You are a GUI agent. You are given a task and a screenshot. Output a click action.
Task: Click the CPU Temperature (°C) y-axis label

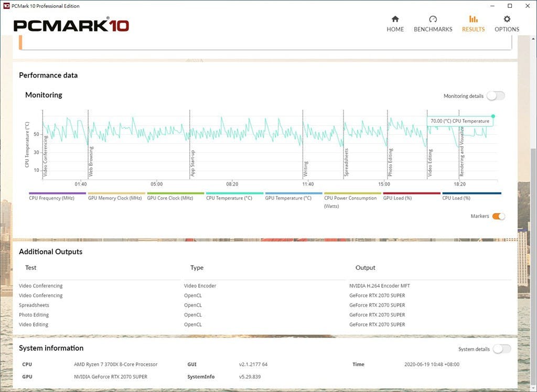click(x=27, y=145)
